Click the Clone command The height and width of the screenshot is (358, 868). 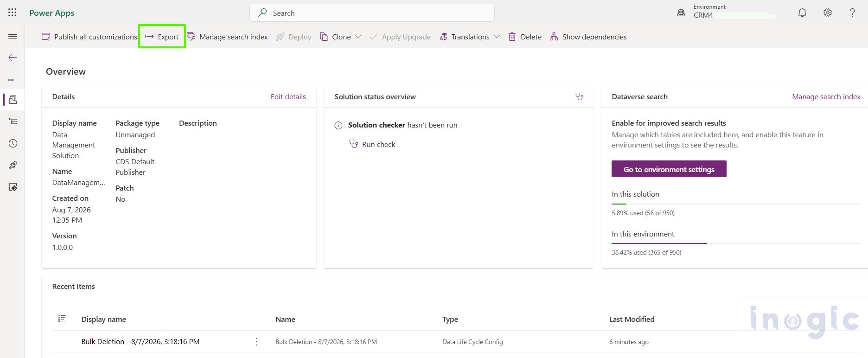click(335, 37)
